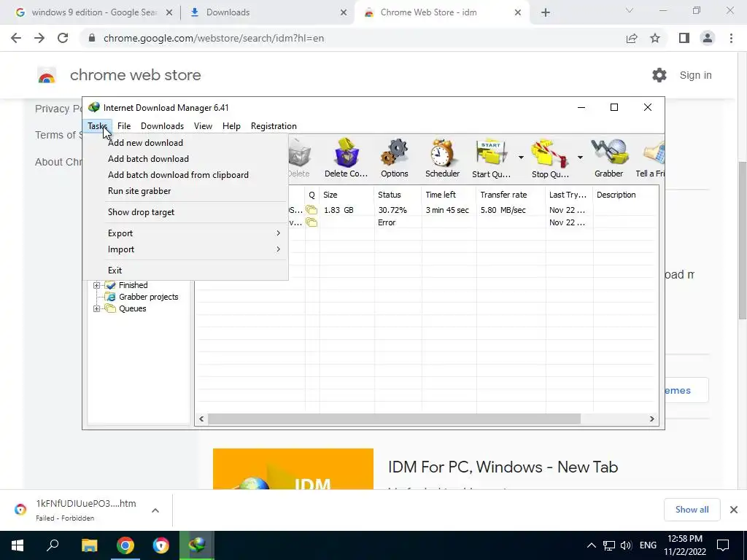The height and width of the screenshot is (560, 747).
Task: Open taskbar search magnifier
Action: pos(53,545)
